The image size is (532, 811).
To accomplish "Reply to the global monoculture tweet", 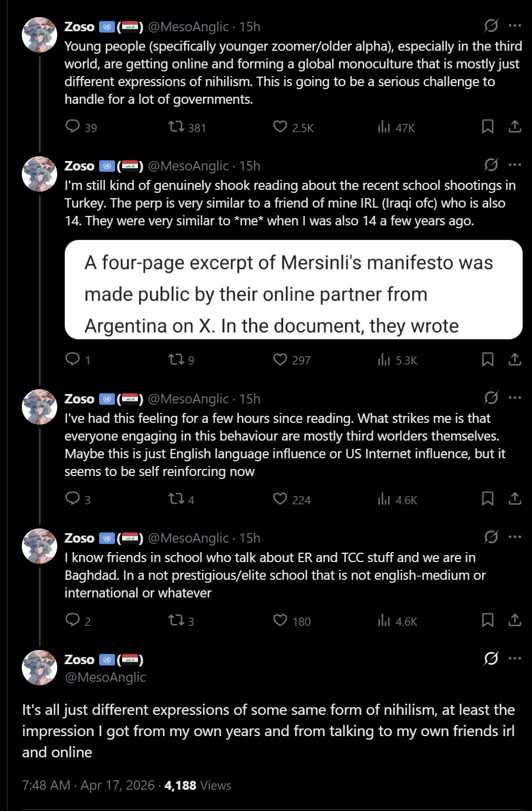I will (x=73, y=127).
